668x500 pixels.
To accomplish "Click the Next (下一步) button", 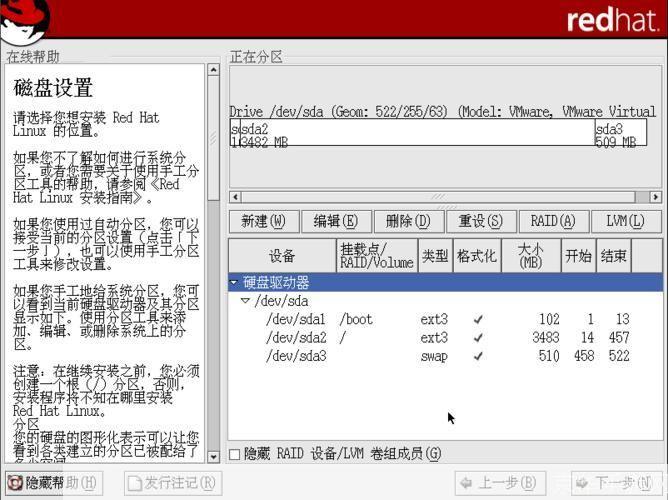I will click(x=616, y=483).
